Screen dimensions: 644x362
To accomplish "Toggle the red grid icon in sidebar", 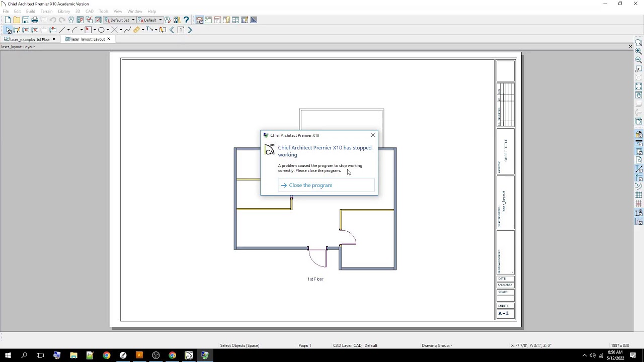I will (x=638, y=204).
